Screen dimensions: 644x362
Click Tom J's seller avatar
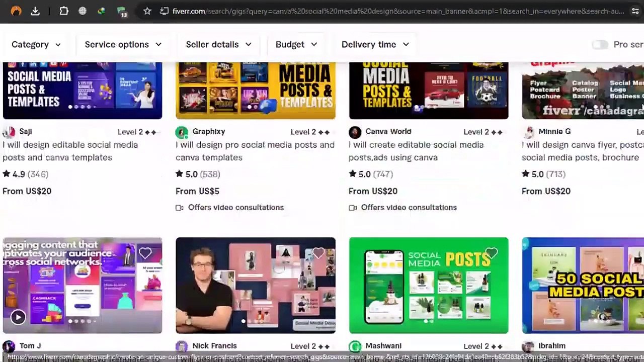(9, 346)
